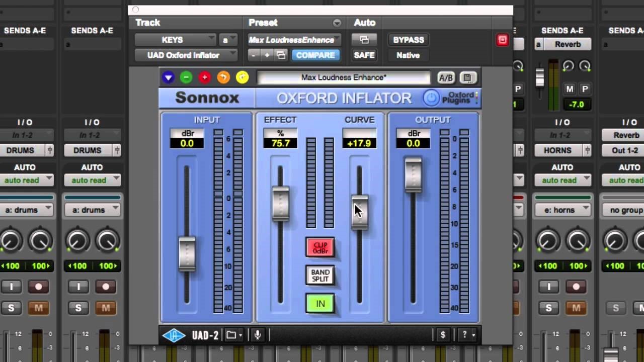The width and height of the screenshot is (644, 362).
Task: Click the dollar sign icon on the UAD toolbar
Action: [x=442, y=334]
